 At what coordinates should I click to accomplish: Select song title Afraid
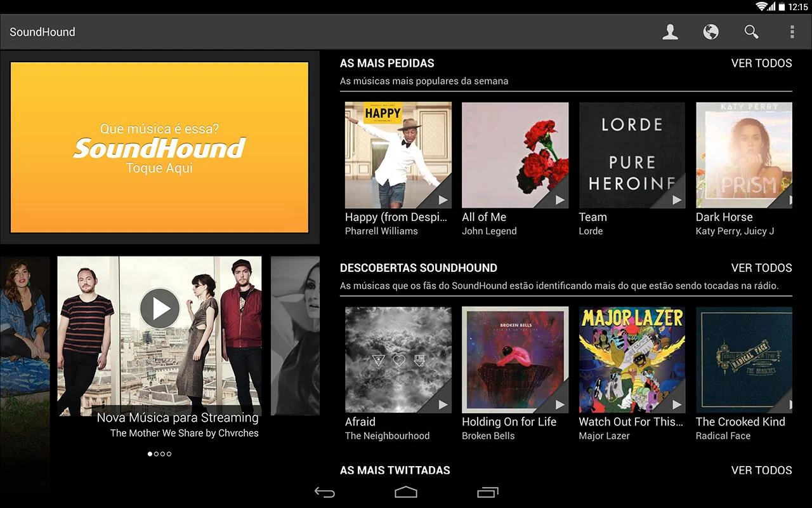pos(360,422)
